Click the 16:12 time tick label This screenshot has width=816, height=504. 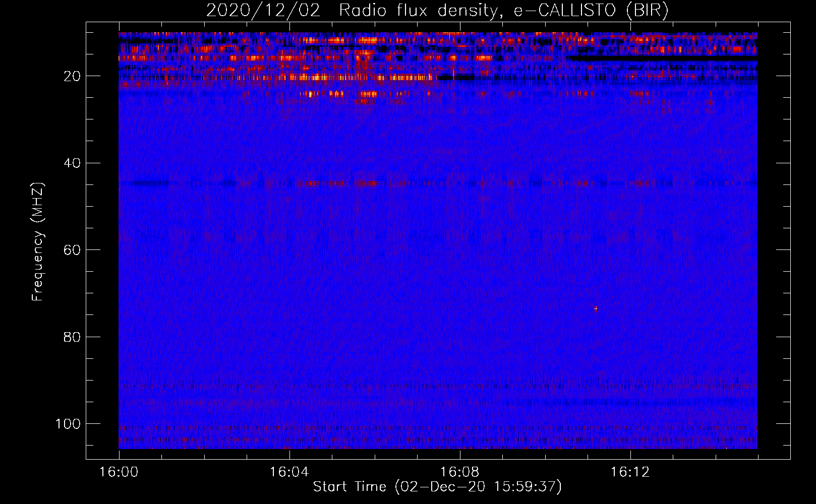point(630,472)
